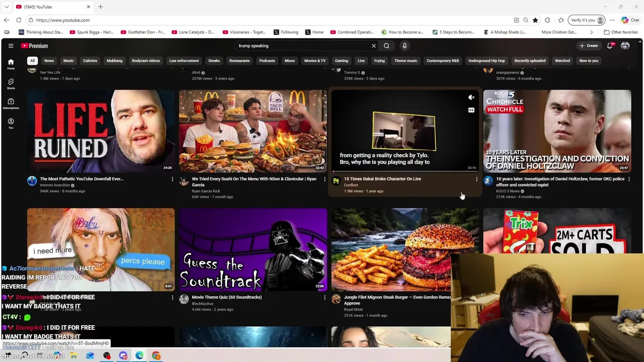Open Ryan Garcia Kick channel avatar
Viewport: 644px width, 362px height.
(x=184, y=181)
